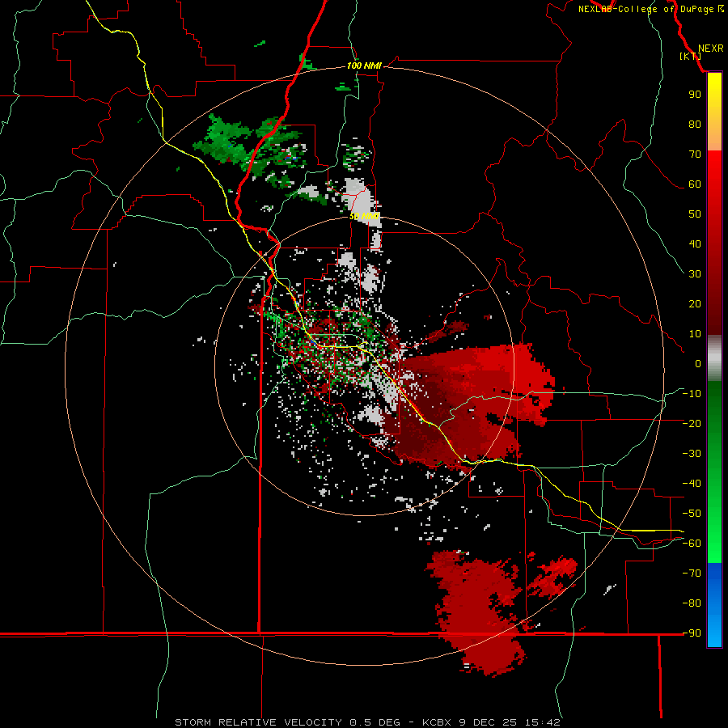Click the -30 value on the velocity scale
Viewport: 728px width, 728px height.
tap(692, 454)
